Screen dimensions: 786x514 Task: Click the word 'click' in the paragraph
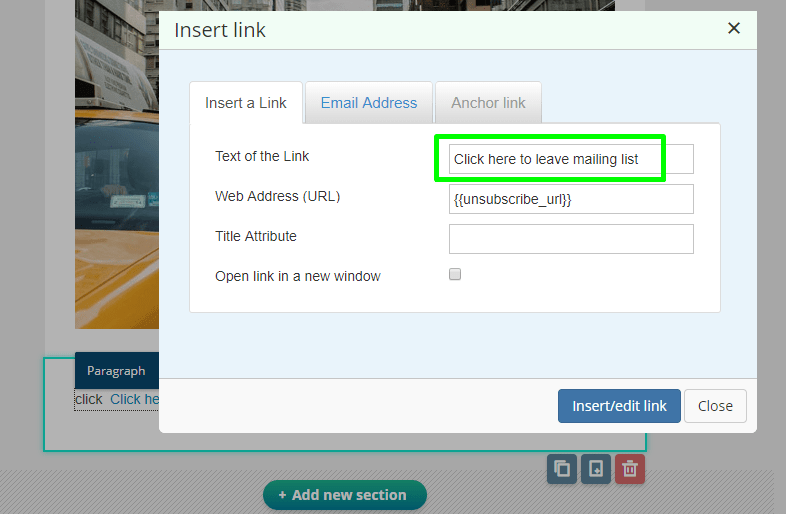(89, 399)
